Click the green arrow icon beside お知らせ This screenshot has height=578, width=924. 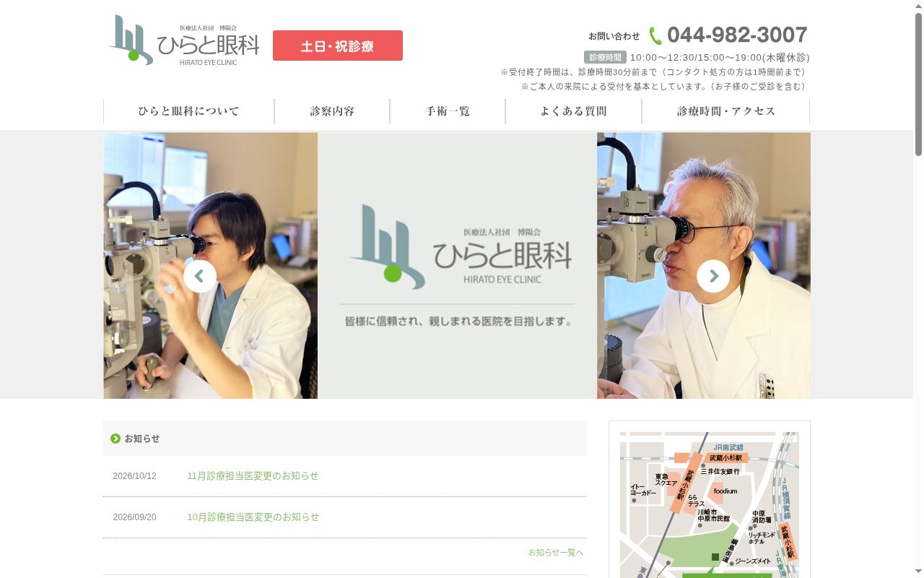[x=115, y=439]
